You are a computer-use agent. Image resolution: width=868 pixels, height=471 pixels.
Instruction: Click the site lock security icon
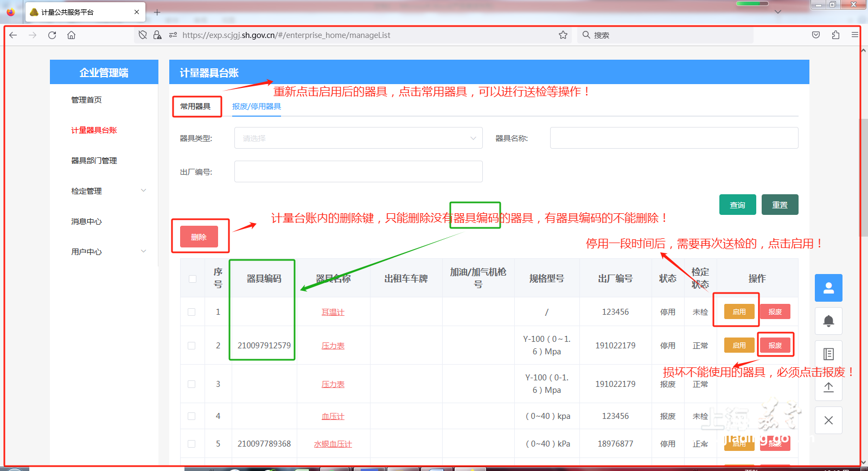(157, 35)
